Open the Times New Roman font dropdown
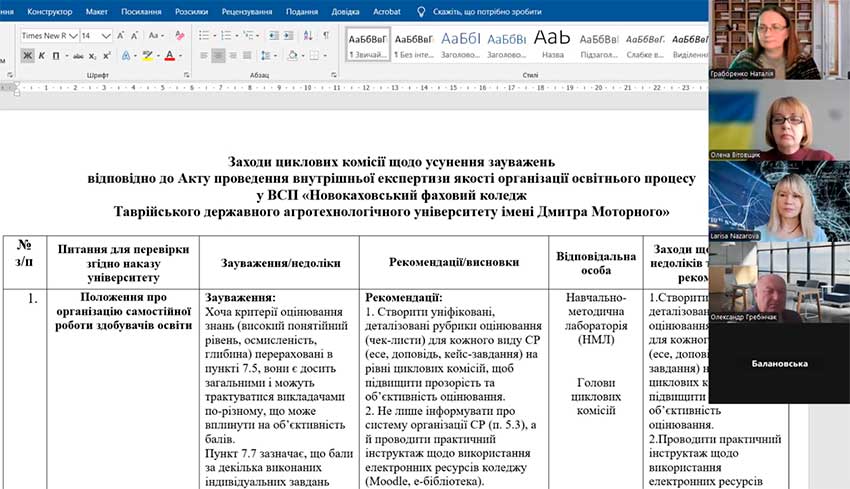Viewport: 850px width, 489px height. (72, 35)
